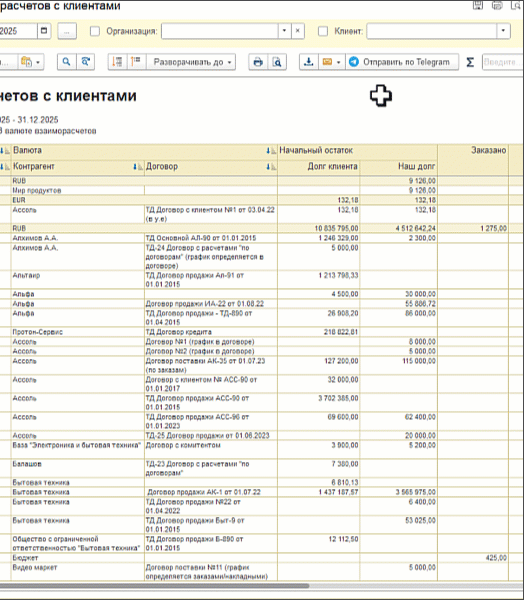The height and width of the screenshot is (600, 524).
Task: Select the Альтаир counterparty cell
Action: point(78,280)
